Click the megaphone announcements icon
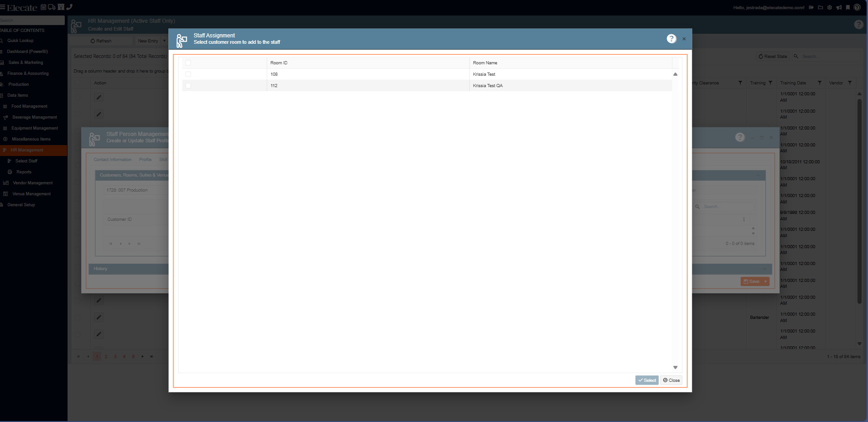 (838, 7)
